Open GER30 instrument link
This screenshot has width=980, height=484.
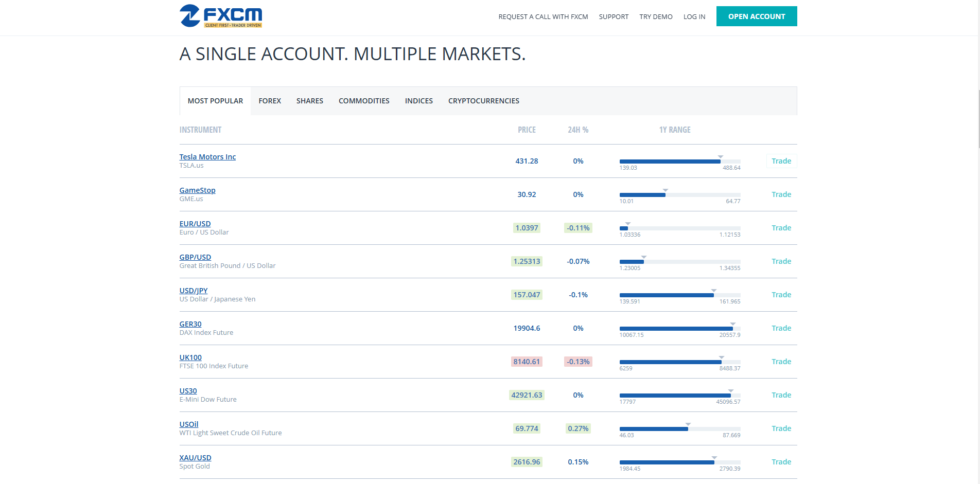point(190,324)
